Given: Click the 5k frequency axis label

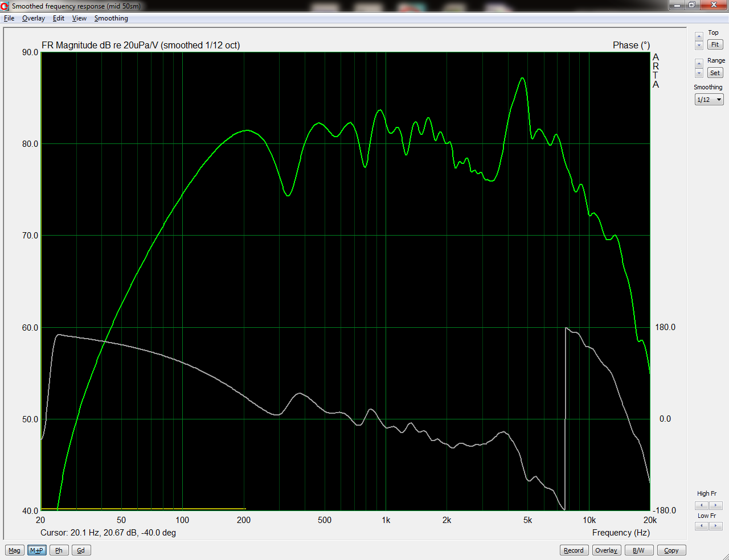Looking at the screenshot, I should click(x=528, y=520).
